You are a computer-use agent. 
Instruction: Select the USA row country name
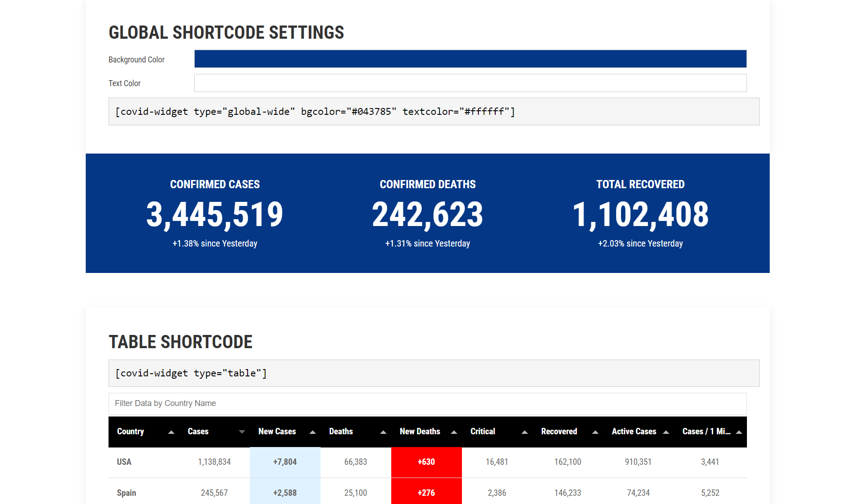124,462
